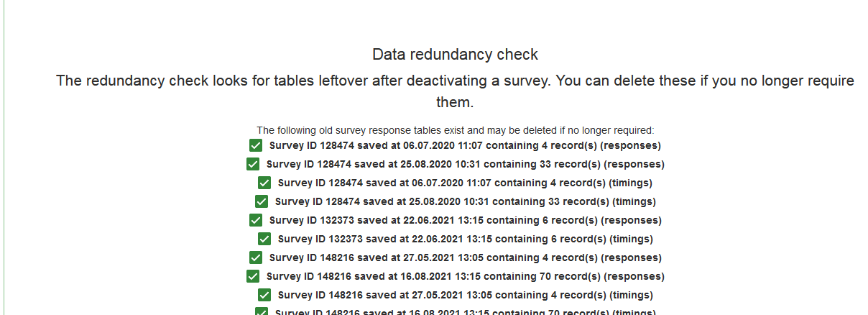Image resolution: width=868 pixels, height=315 pixels.
Task: Toggle Survey 132373 timings table checkbox
Action: (x=264, y=239)
